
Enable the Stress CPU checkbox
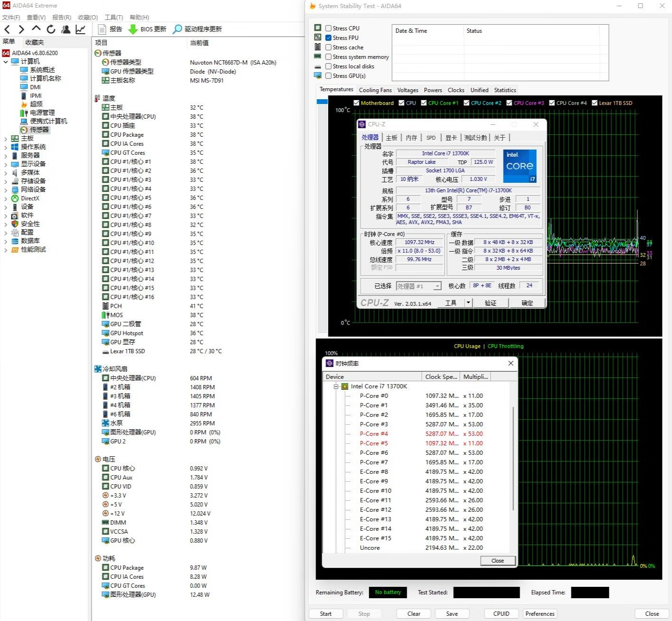point(328,28)
